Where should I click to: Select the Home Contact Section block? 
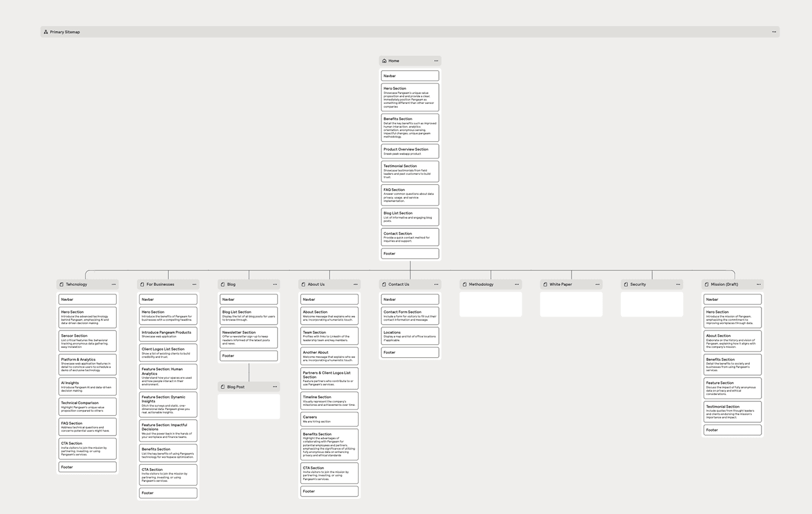point(410,237)
